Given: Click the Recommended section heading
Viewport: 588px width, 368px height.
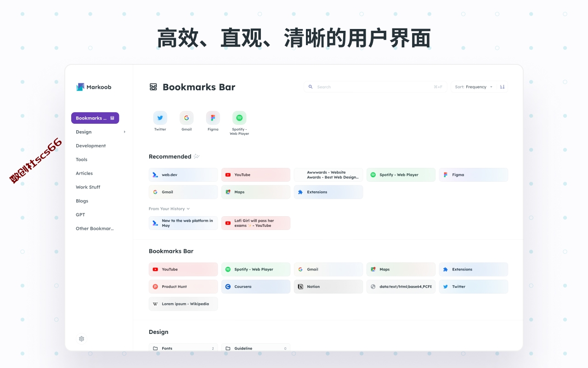Looking at the screenshot, I should click(x=170, y=156).
